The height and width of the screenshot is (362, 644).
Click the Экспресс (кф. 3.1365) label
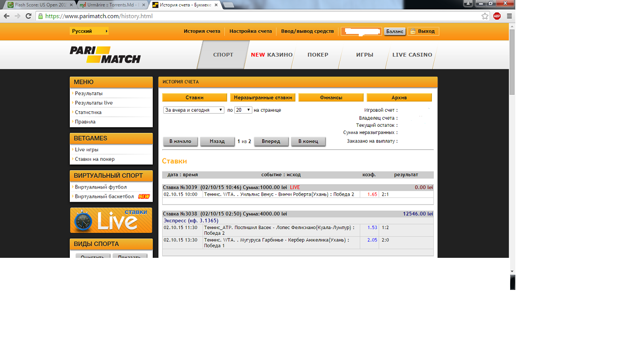pyautogui.click(x=191, y=221)
